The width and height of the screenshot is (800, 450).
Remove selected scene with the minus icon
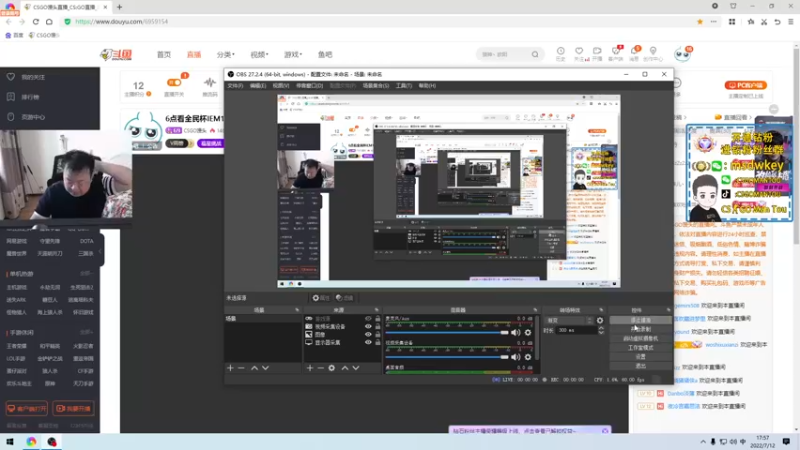241,368
